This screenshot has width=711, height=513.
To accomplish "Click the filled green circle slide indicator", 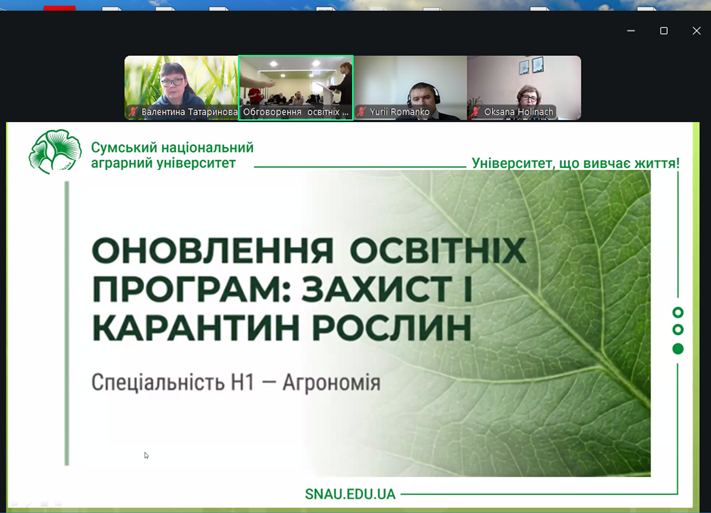I will [678, 349].
